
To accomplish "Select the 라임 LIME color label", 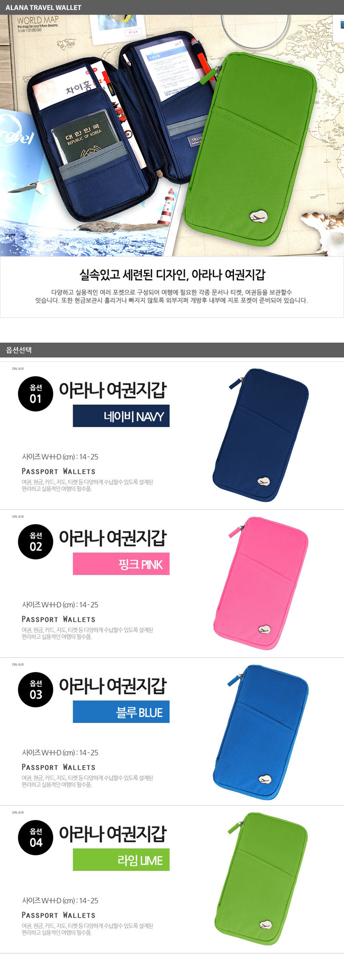I will coord(121,860).
